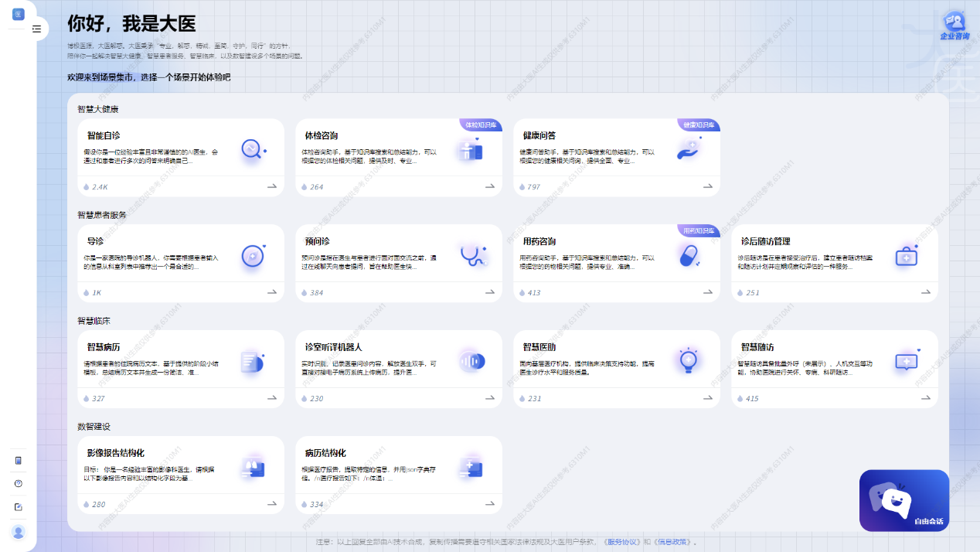Open the help question mark icon
980x552 pixels.
point(19,483)
